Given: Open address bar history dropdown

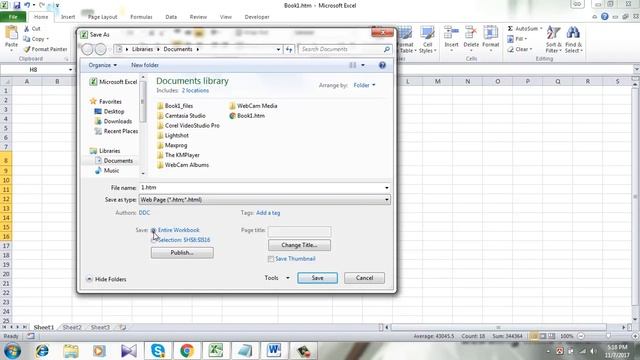Looking at the screenshot, I should (278, 49).
